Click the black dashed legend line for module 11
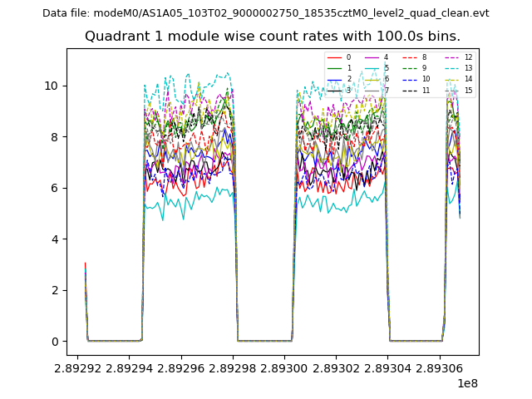 pos(410,90)
